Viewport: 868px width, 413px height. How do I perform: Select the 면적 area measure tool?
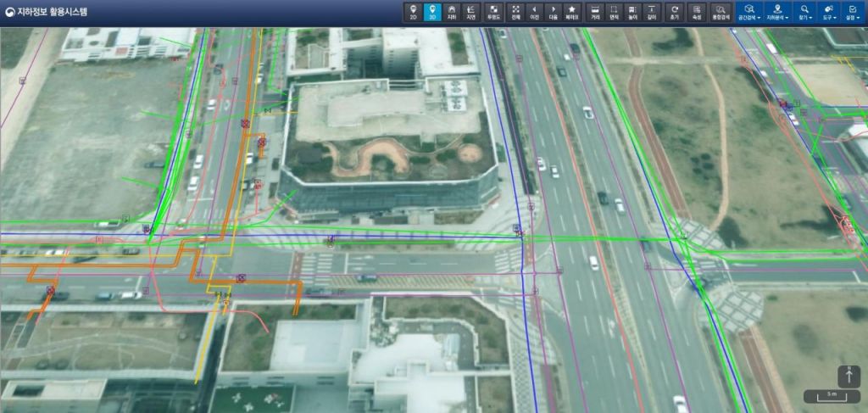click(x=614, y=12)
